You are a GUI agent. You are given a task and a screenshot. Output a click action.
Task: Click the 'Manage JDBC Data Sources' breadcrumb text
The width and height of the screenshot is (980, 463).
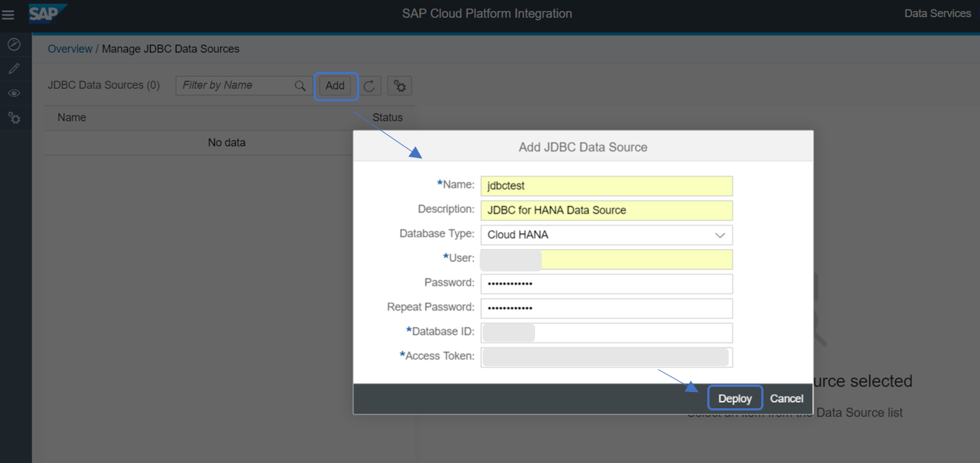coord(171,49)
